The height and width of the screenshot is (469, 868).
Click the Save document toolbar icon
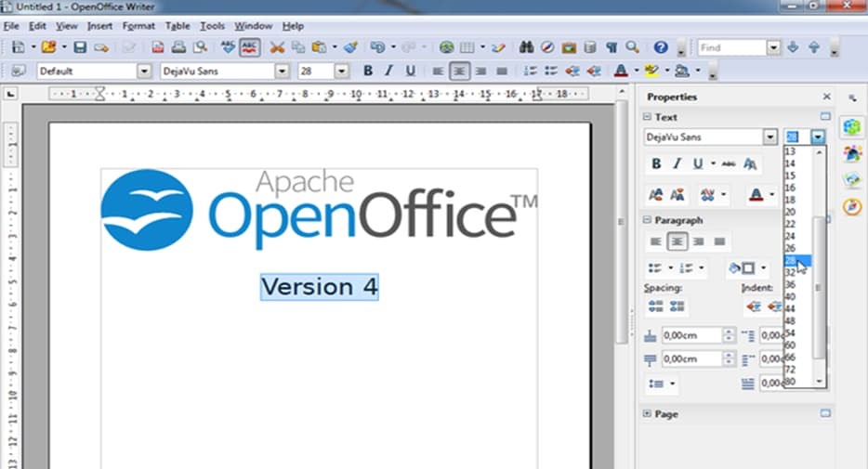(80, 47)
